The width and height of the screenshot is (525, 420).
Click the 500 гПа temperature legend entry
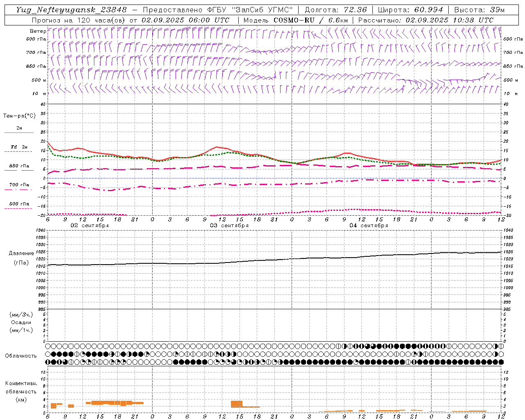pos(19,204)
